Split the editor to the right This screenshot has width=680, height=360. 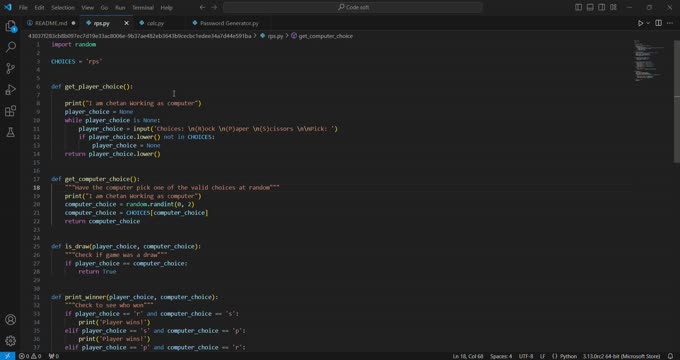tap(658, 23)
